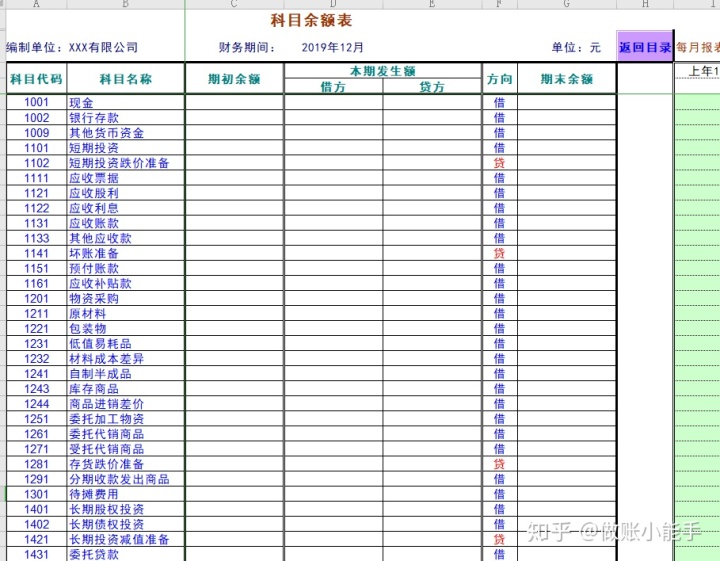Select the 材料成本差异 cell
This screenshot has height=561, width=720.
click(125, 359)
